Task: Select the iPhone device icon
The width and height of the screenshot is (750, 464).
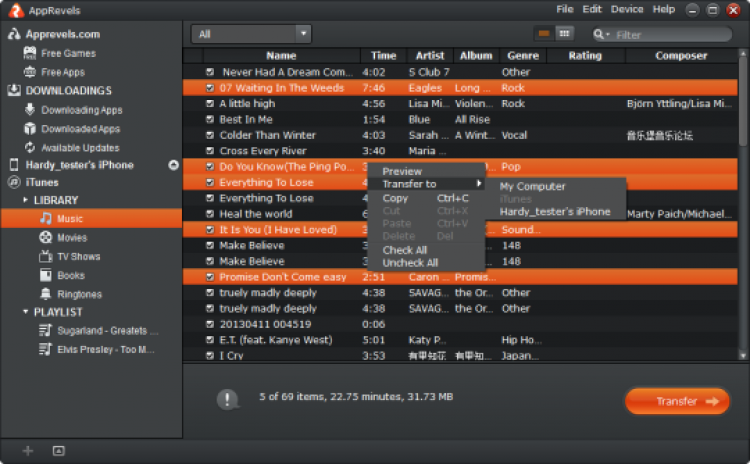Action: (14, 165)
